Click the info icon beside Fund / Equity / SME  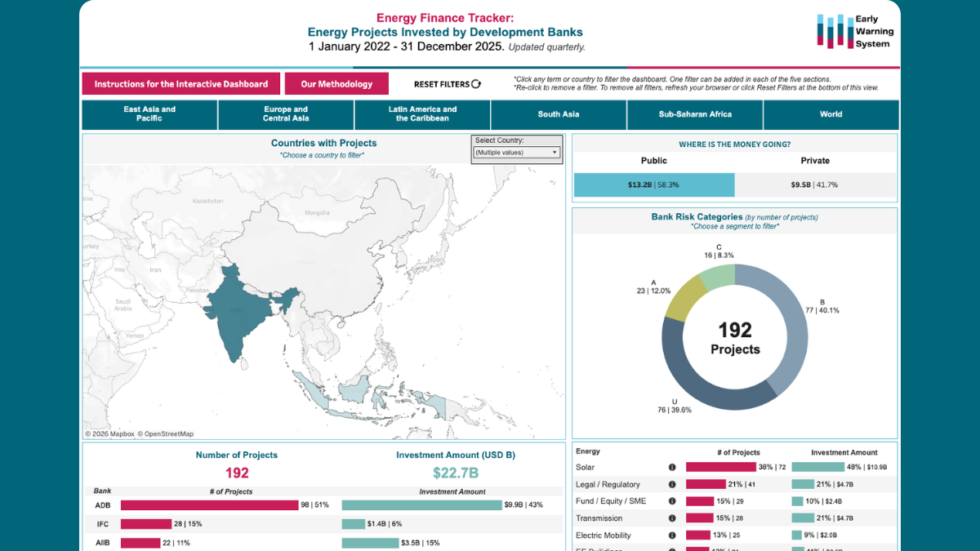coord(672,500)
